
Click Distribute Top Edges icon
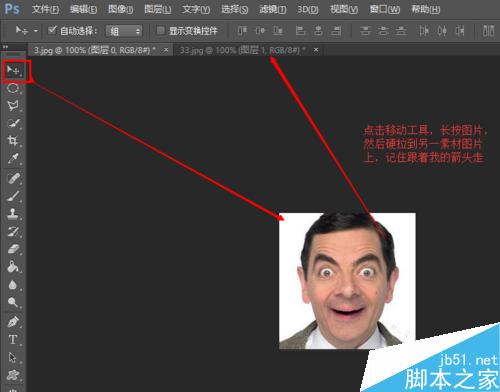(x=365, y=31)
